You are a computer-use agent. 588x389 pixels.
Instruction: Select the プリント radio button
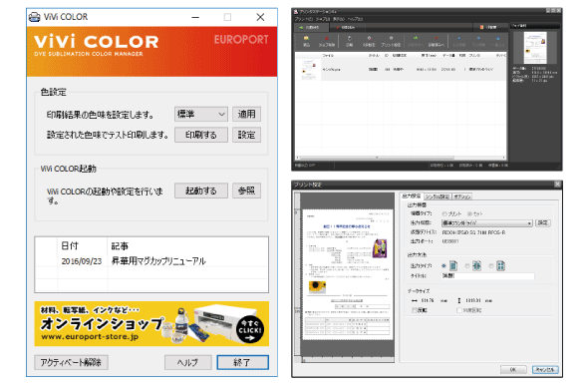click(x=444, y=213)
